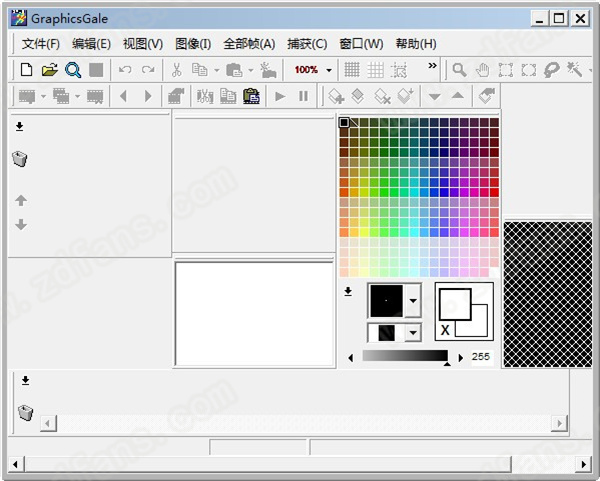Add a new layer
Screen dimensions: 600x481
pos(336,96)
